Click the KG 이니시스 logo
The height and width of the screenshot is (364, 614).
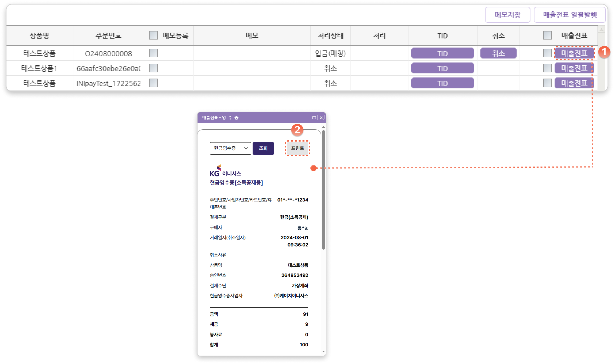click(225, 171)
